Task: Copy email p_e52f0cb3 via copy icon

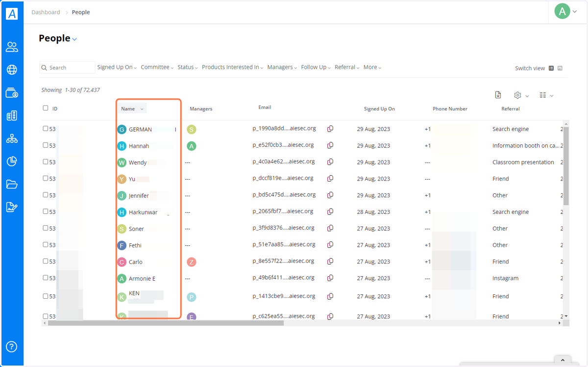Action: (330, 145)
